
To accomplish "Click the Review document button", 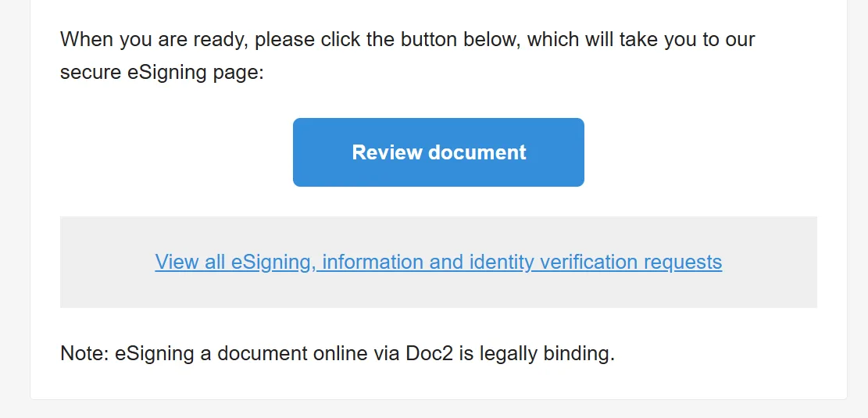I will [438, 152].
